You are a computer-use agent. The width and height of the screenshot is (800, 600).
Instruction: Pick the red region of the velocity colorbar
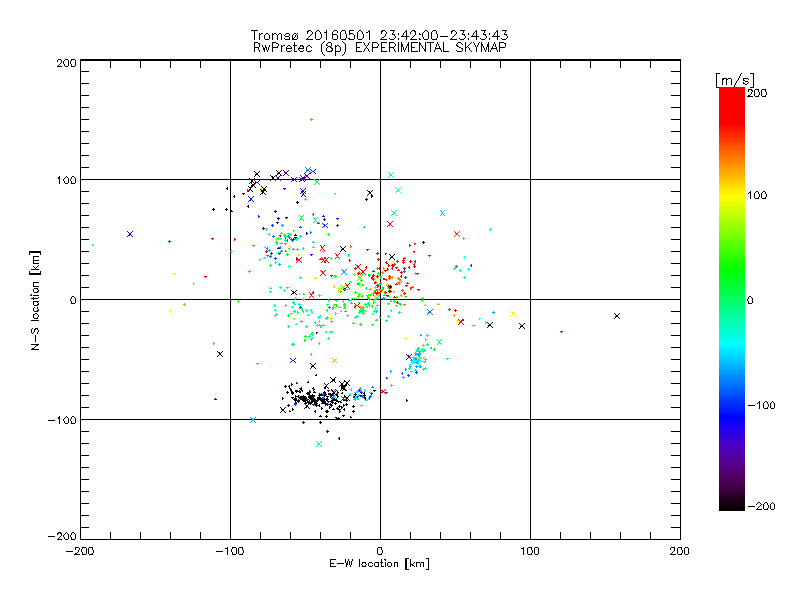(732, 105)
